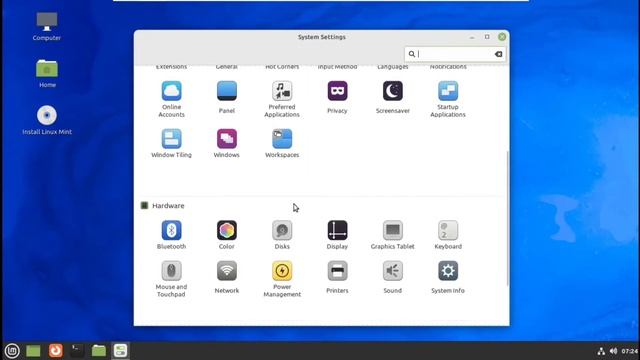Open Preferred Applications settings
Screen dimensions: 640x360
282,99
